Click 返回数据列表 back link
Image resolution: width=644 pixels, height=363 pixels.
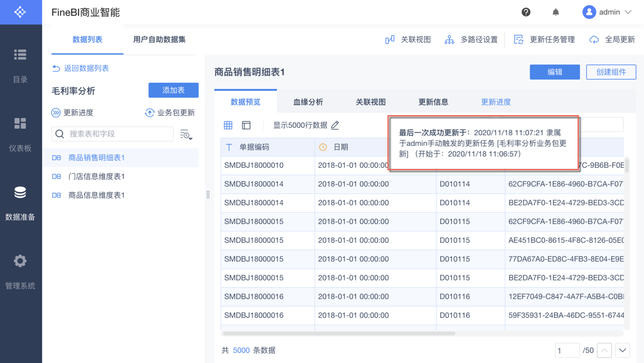click(80, 68)
